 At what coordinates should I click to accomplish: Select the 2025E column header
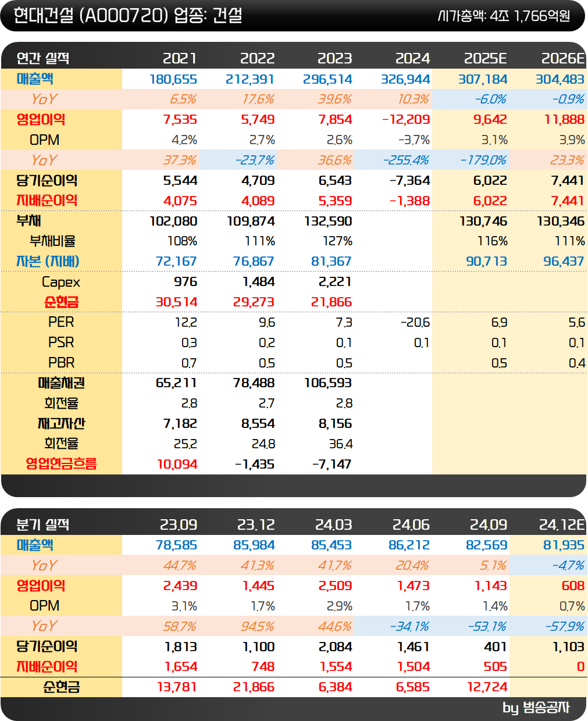[486, 58]
